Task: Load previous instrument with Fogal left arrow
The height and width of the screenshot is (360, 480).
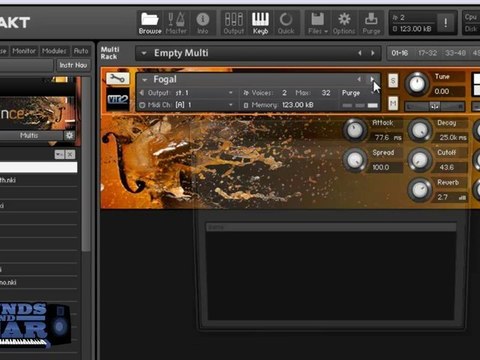Action: (x=359, y=79)
